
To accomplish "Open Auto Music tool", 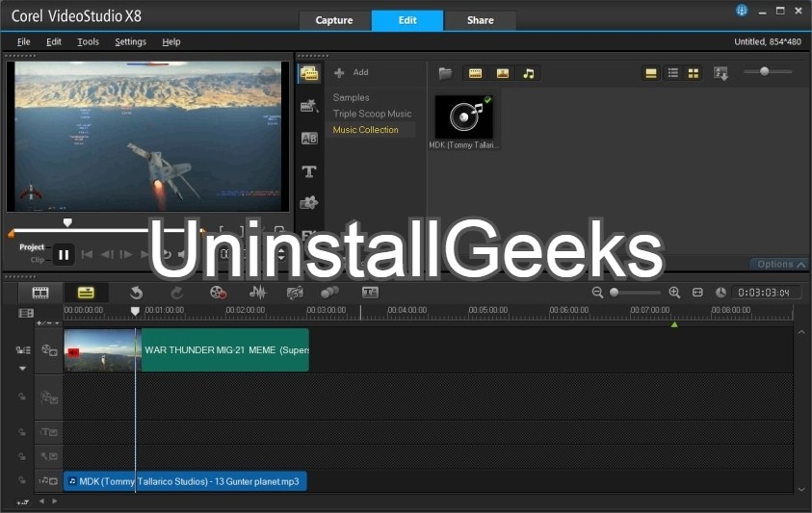I will coord(295,293).
